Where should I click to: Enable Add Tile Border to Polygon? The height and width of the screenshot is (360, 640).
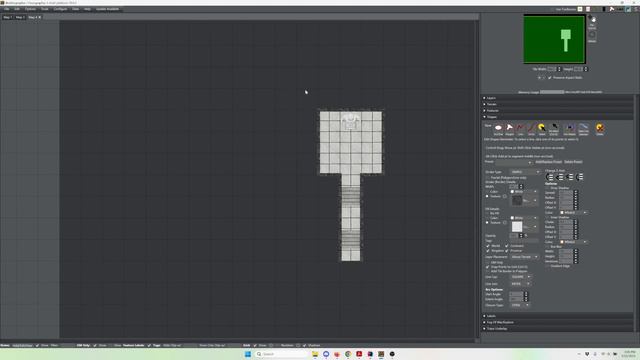pyautogui.click(x=488, y=271)
